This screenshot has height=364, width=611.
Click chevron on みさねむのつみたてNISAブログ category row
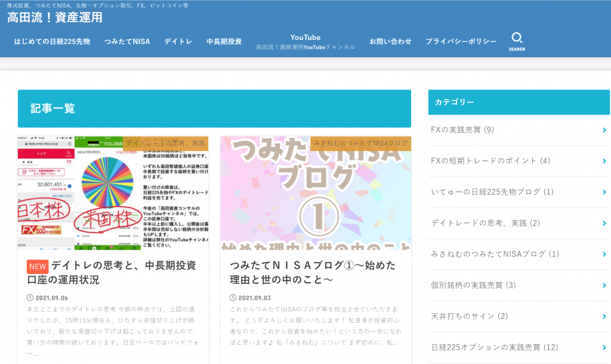604,254
